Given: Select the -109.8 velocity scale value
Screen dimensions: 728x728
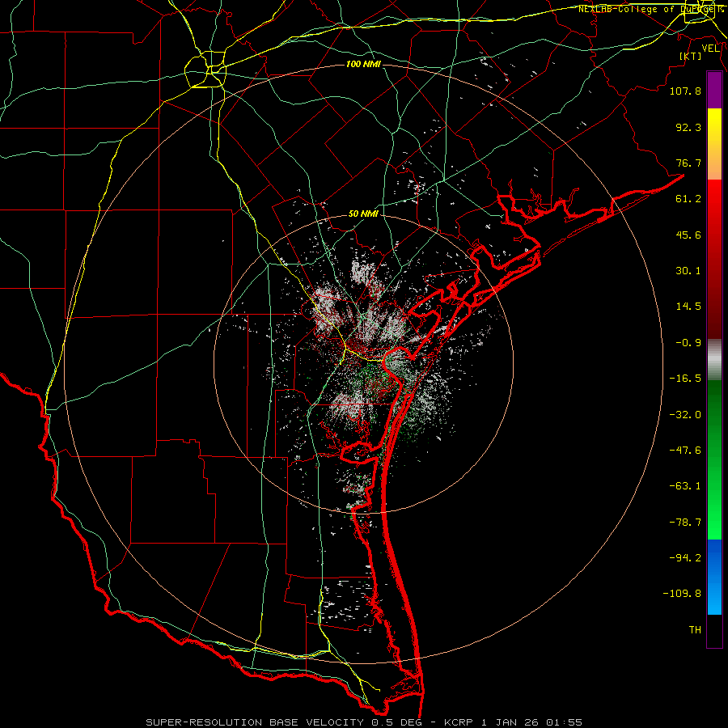Looking at the screenshot, I should click(x=682, y=594).
